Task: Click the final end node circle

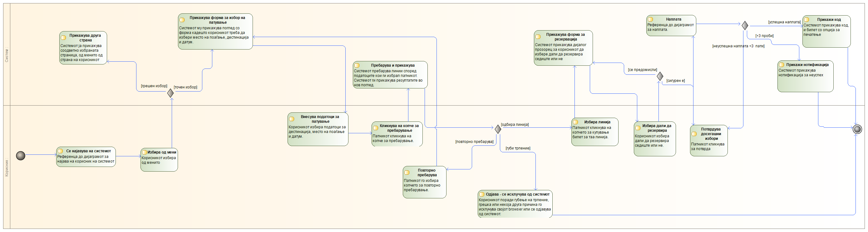Action: tap(857, 129)
